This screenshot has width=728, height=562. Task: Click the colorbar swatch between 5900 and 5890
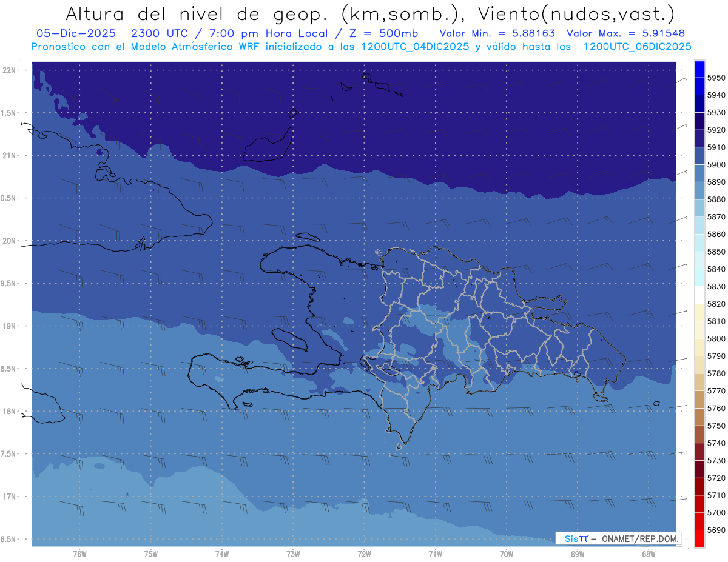699,173
